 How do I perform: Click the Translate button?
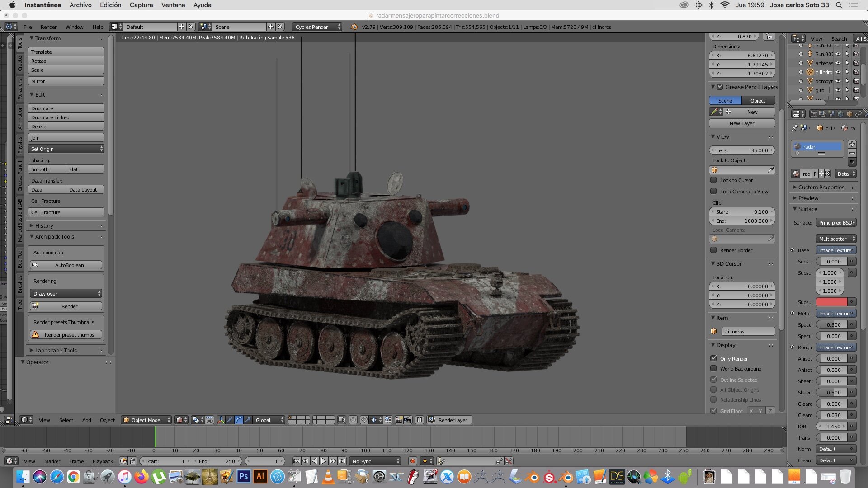[x=66, y=52]
